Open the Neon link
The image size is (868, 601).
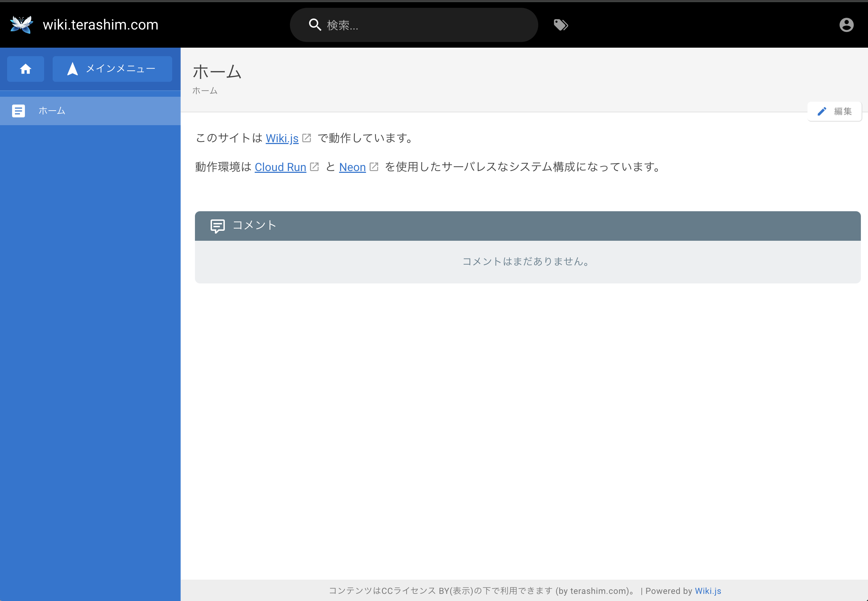point(352,167)
